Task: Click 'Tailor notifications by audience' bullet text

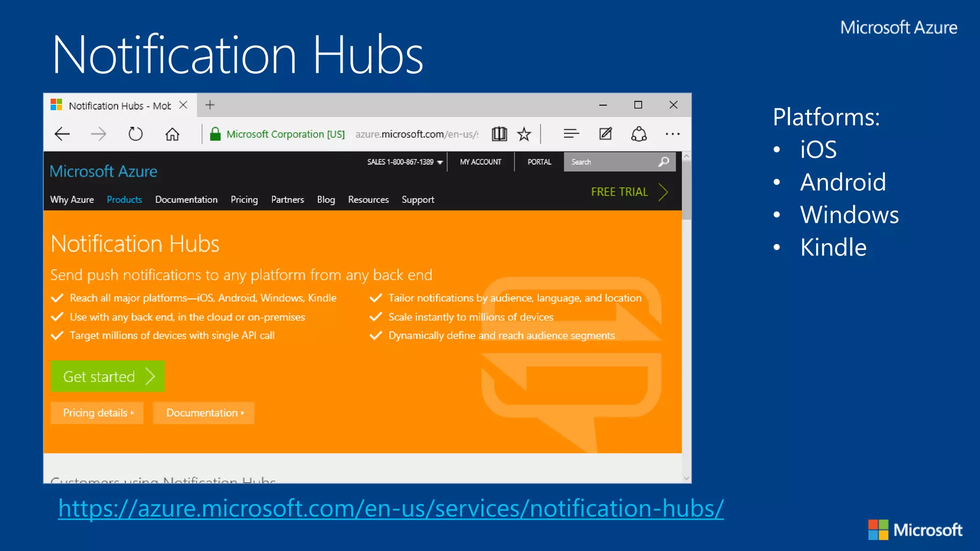Action: pos(515,298)
